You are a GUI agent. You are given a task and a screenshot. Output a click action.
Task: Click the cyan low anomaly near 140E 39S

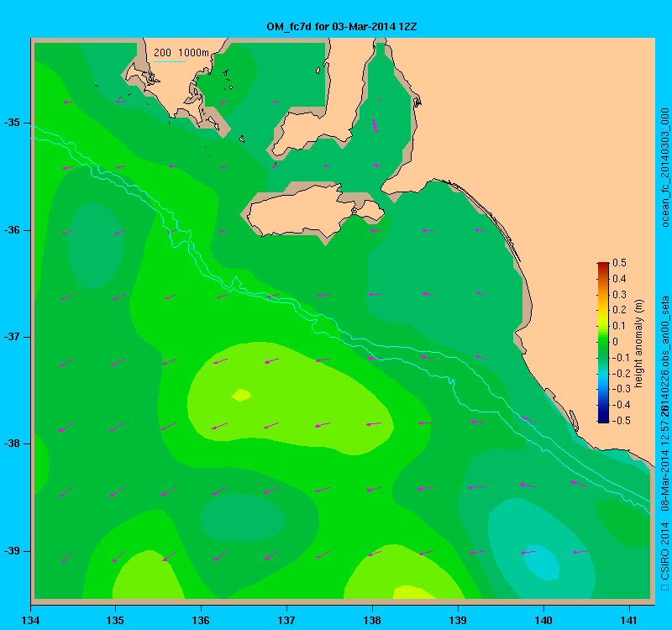click(x=541, y=563)
